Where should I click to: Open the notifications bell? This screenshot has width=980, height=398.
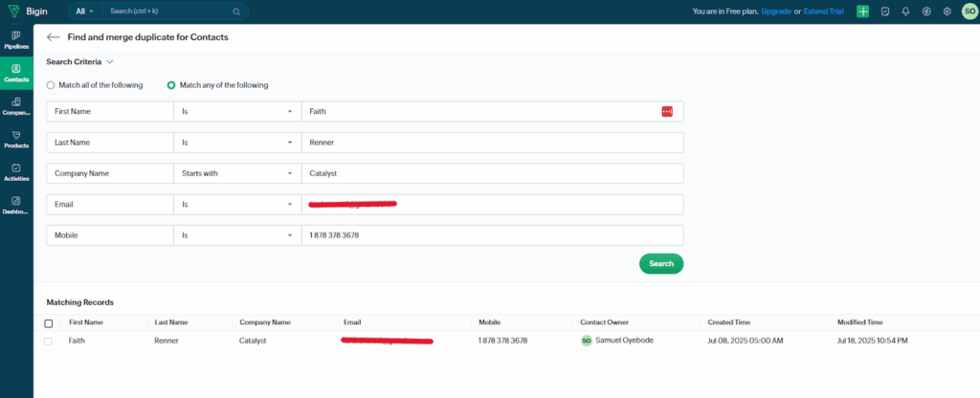pos(904,11)
